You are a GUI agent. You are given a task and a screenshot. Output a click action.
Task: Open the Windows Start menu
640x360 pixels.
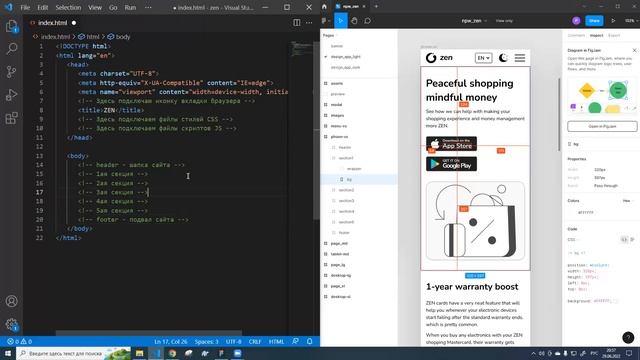(8, 353)
